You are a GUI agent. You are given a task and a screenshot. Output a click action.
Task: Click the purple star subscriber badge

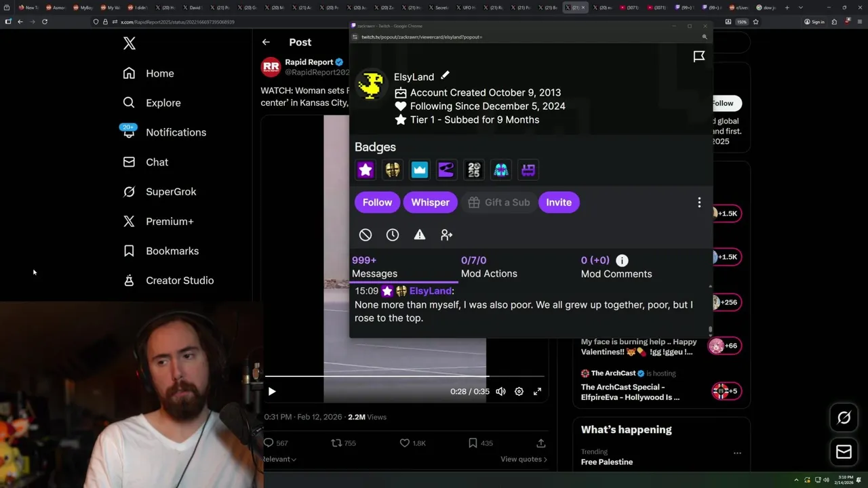(366, 170)
